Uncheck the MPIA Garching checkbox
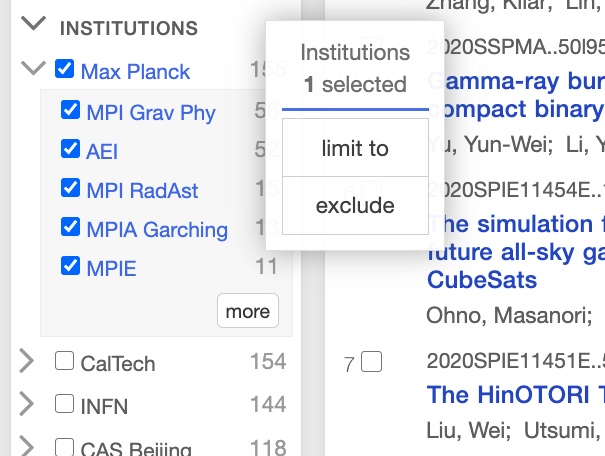605x456 pixels. click(70, 227)
